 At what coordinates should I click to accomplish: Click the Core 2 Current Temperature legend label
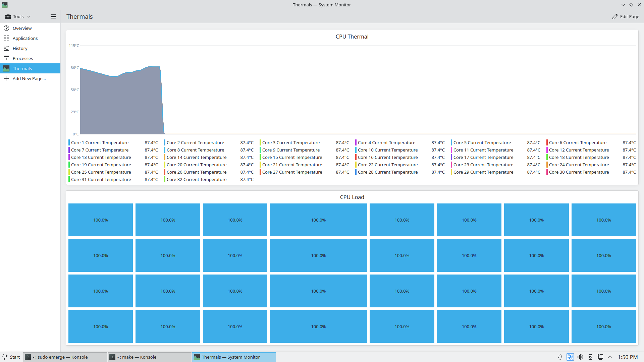coord(195,142)
